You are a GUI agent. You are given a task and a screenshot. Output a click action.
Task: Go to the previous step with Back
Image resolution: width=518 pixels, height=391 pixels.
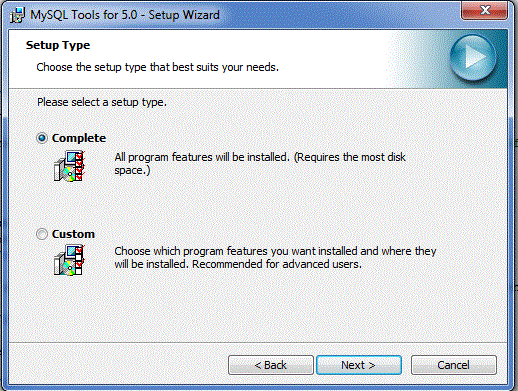point(271,365)
